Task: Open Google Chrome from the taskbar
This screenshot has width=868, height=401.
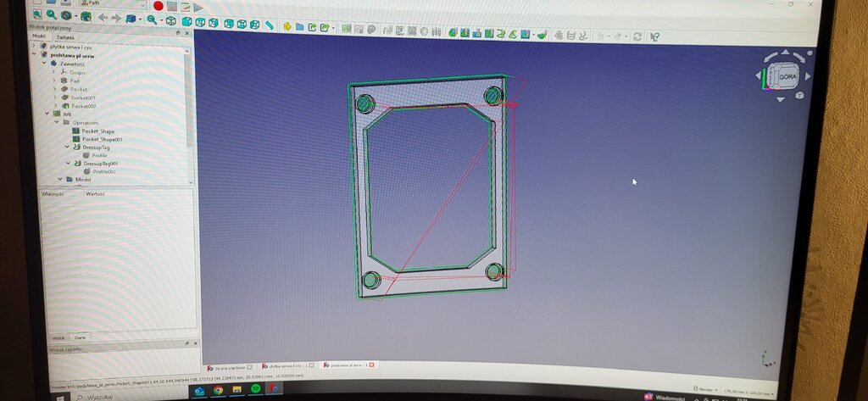Action: coord(218,389)
